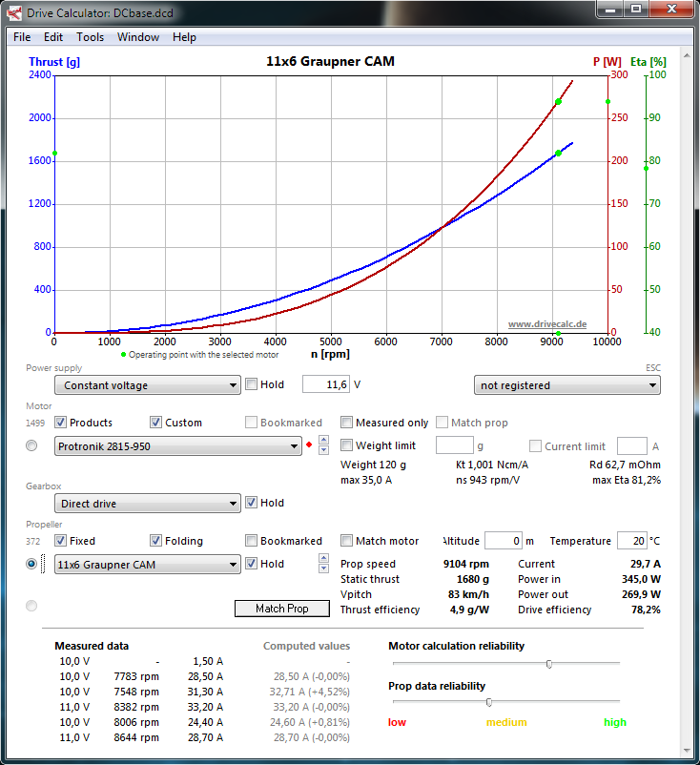Toggle the gearbox Hold checkbox

(251, 503)
